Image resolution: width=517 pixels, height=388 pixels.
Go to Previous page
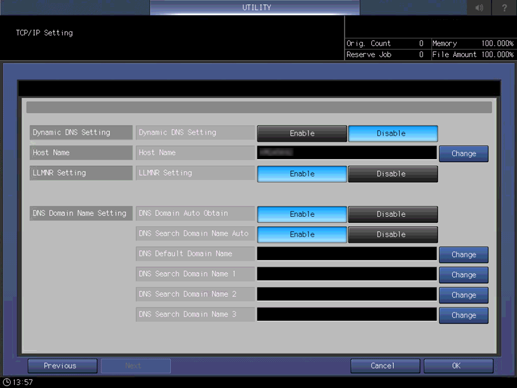[x=62, y=366]
